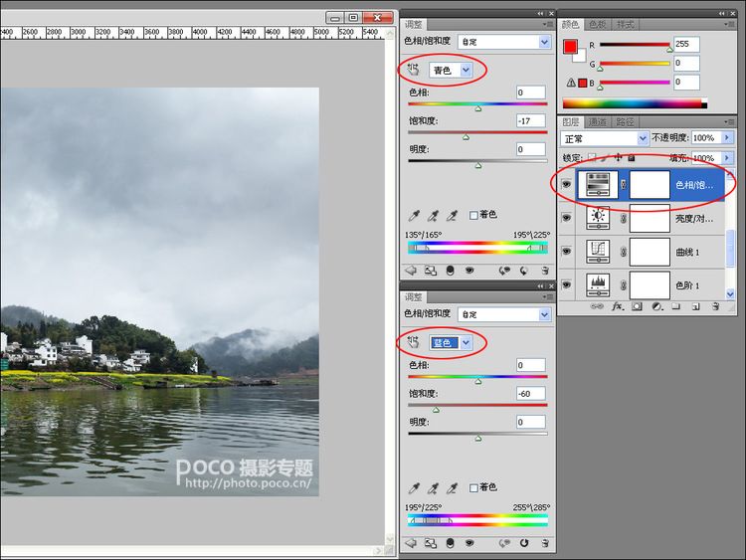Create new fill or adjustment layer
The width and height of the screenshot is (746, 560).
[656, 306]
